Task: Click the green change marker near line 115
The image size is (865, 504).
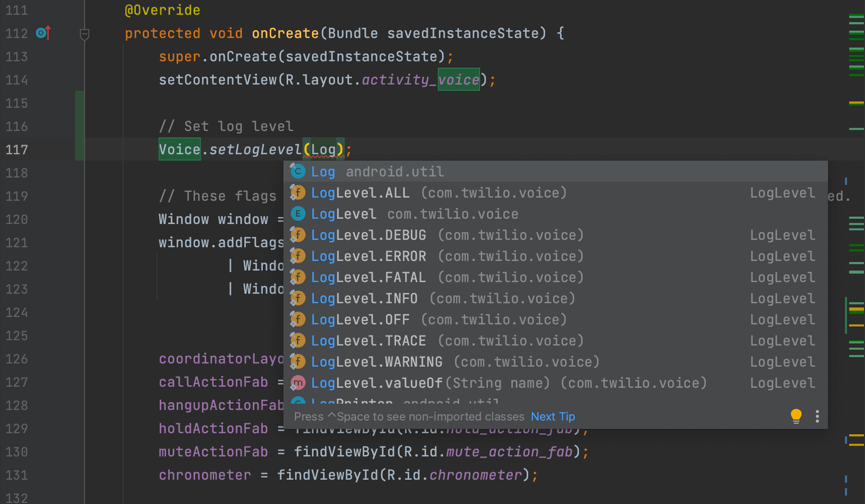Action: tap(79, 103)
